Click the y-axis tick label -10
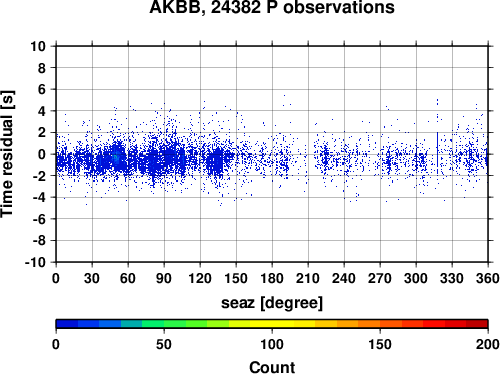Screen dimensions: 500x374 click(x=35, y=262)
